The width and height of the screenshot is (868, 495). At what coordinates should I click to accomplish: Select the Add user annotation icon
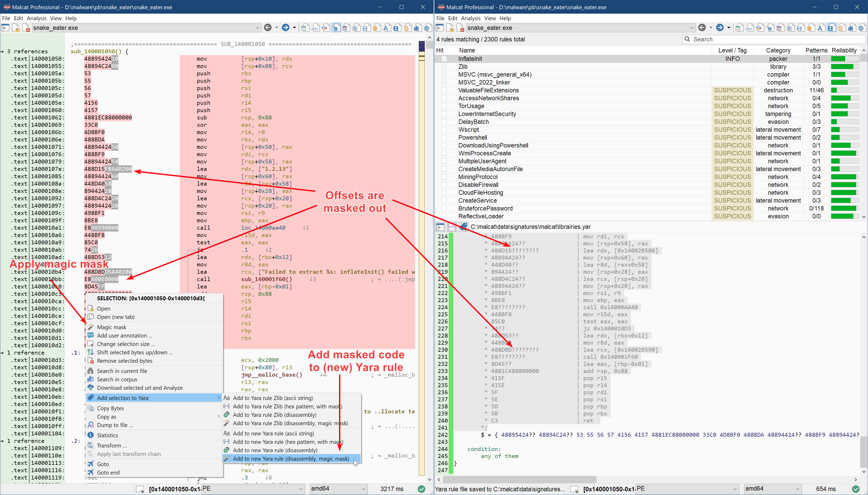point(91,335)
